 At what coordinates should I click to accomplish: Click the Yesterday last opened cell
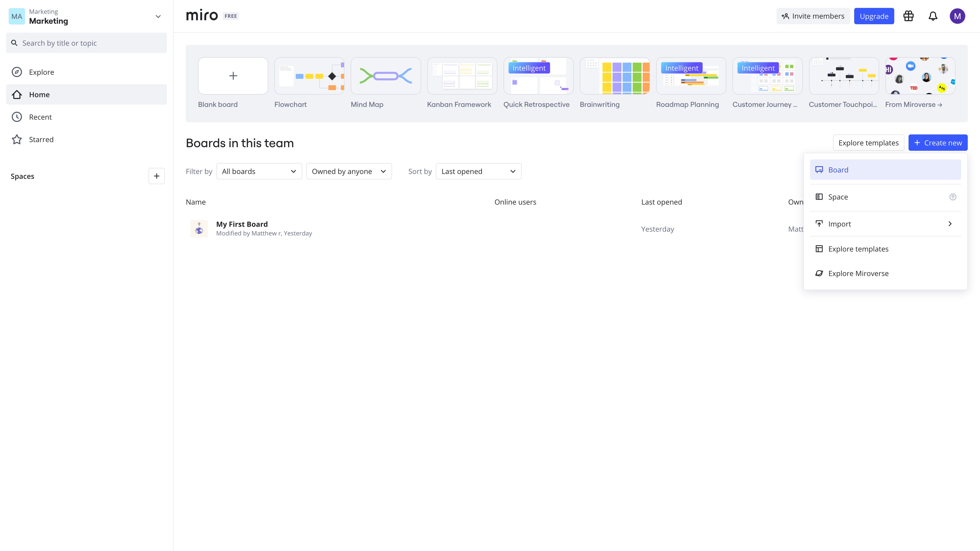[657, 229]
